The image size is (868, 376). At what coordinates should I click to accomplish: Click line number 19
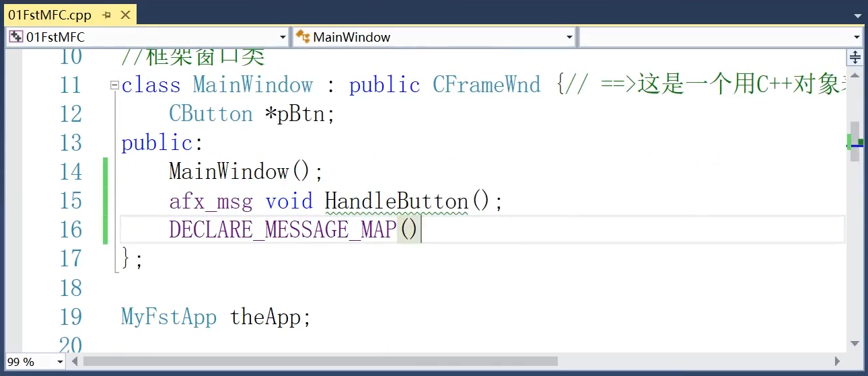70,316
